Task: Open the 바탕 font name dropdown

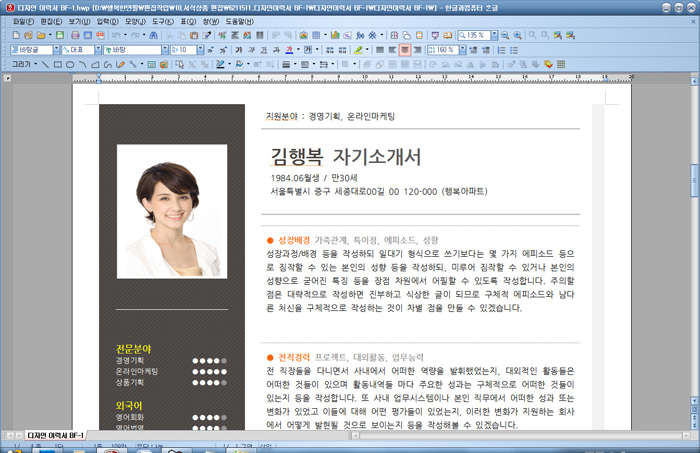Action: [x=165, y=50]
